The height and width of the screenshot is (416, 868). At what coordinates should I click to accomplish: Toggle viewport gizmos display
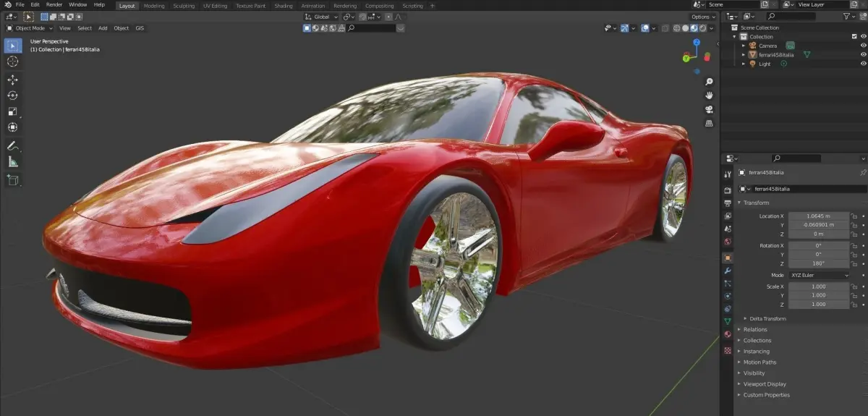click(x=625, y=28)
